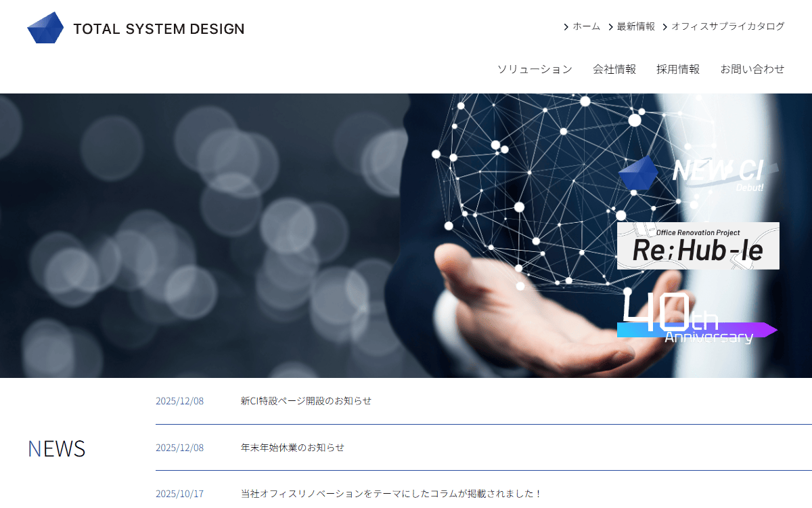Click the date 2025/12/08 on 年末年始休業 row
Viewport: 812px width, 508px height.
pyautogui.click(x=179, y=448)
